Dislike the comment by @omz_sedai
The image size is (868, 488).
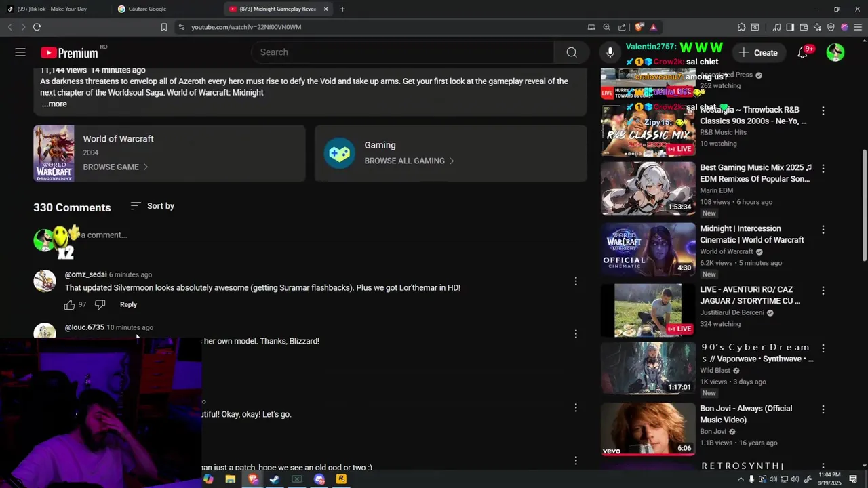pos(100,304)
